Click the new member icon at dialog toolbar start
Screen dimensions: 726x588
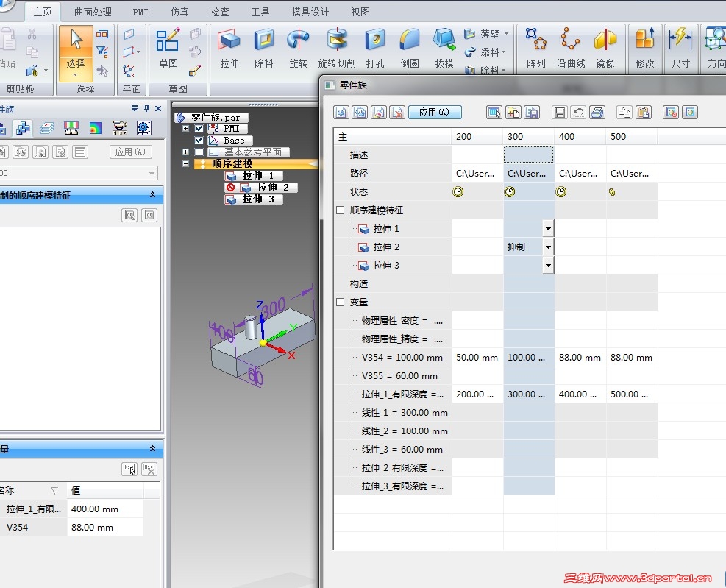341,112
